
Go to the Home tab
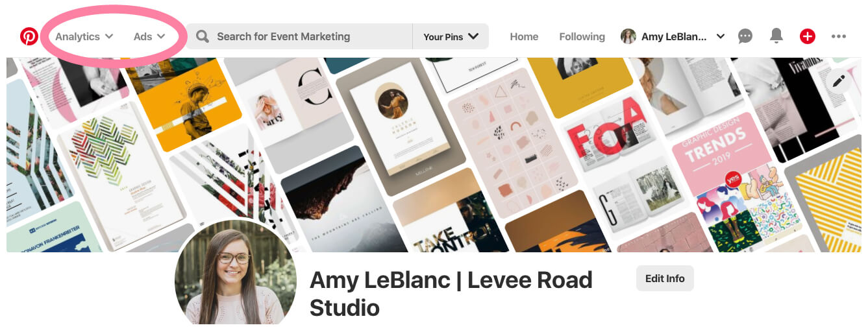[524, 37]
